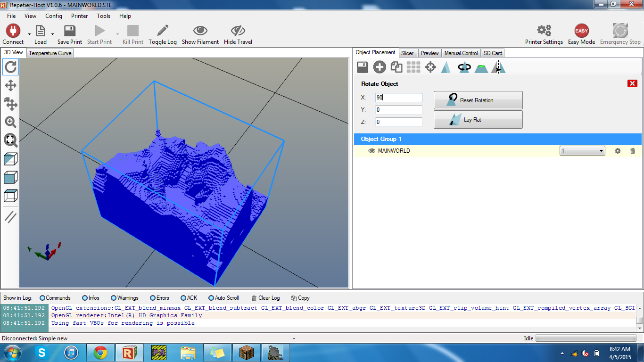644x362 pixels.
Task: Toggle MAINWORLD visibility eye
Action: click(372, 151)
